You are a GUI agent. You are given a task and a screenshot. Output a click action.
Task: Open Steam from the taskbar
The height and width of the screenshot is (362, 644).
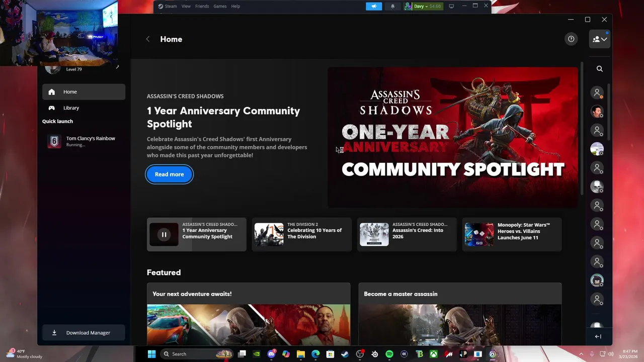click(x=345, y=354)
